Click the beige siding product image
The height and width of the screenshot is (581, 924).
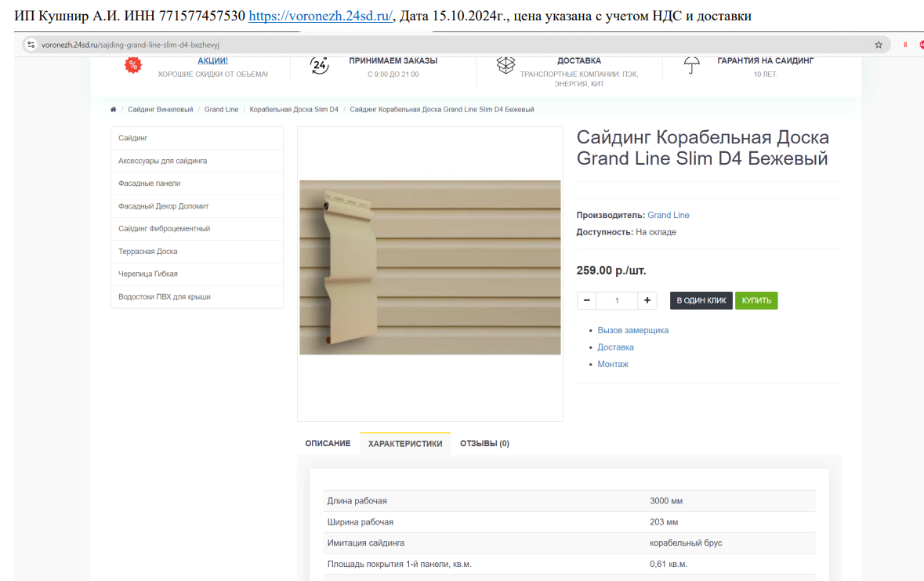430,267
